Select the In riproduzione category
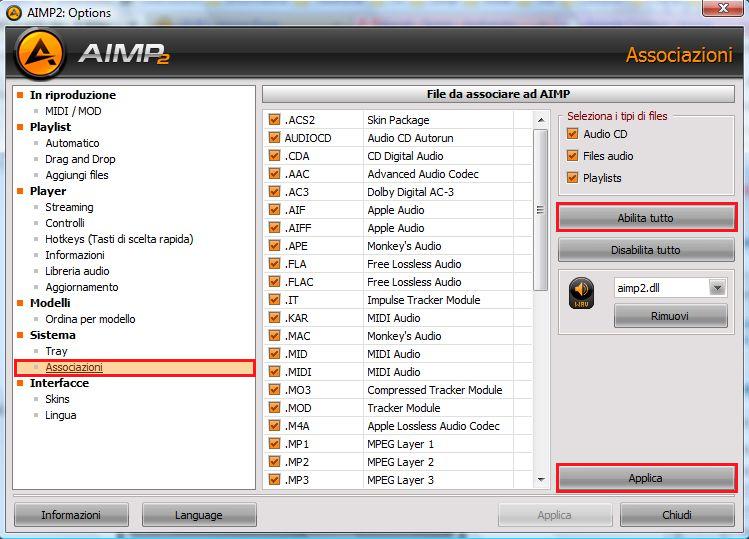The width and height of the screenshot is (749, 539). (x=73, y=95)
